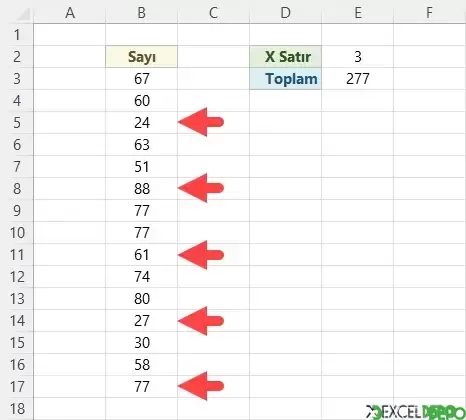Click the Toplam label cell
The height and width of the screenshot is (420, 466).
(x=286, y=79)
